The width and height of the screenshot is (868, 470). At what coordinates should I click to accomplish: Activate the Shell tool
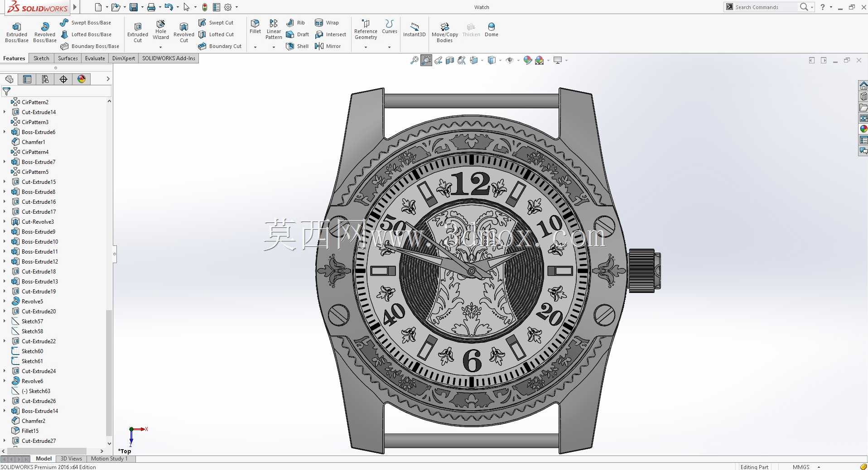point(297,46)
